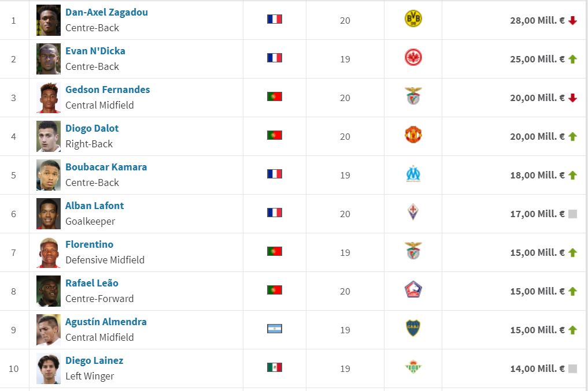Click Florentino's 15,00 Mill. € market value

(537, 252)
